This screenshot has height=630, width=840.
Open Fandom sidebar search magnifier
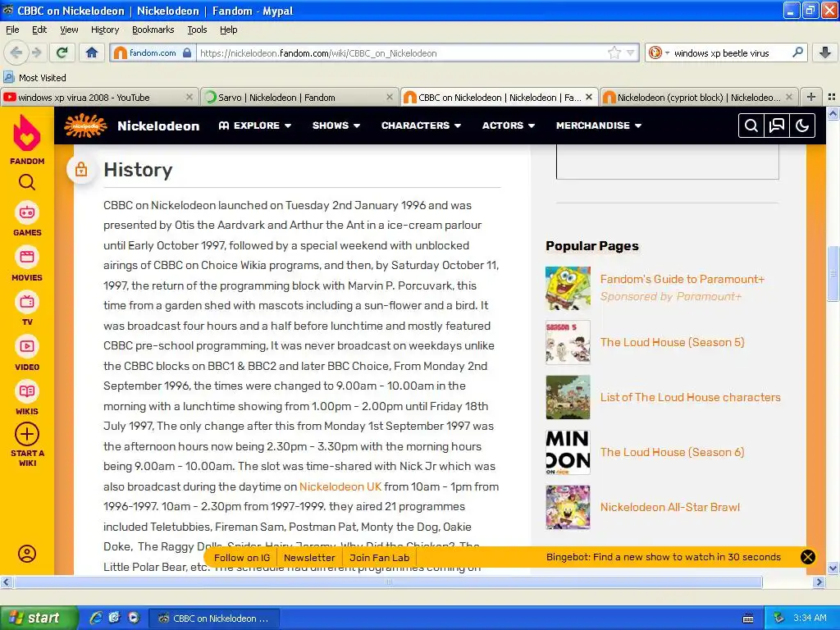pyautogui.click(x=27, y=183)
